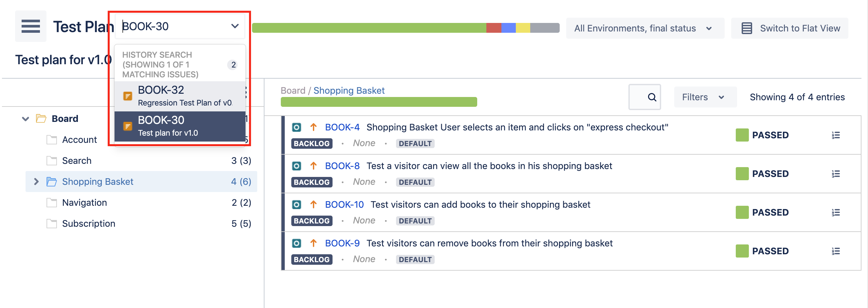Expand the Shopping Basket folder
Viewport: 868px width, 308px height.
coord(36,182)
